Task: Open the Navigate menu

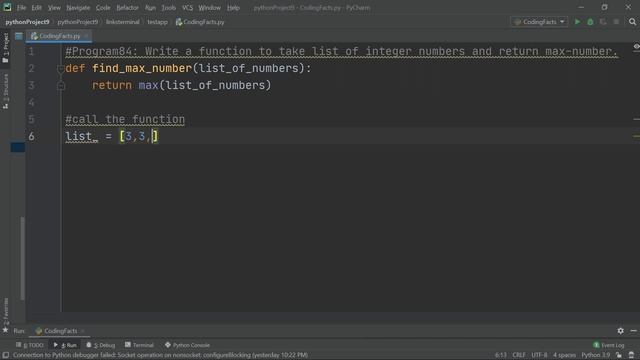Action: [78, 8]
